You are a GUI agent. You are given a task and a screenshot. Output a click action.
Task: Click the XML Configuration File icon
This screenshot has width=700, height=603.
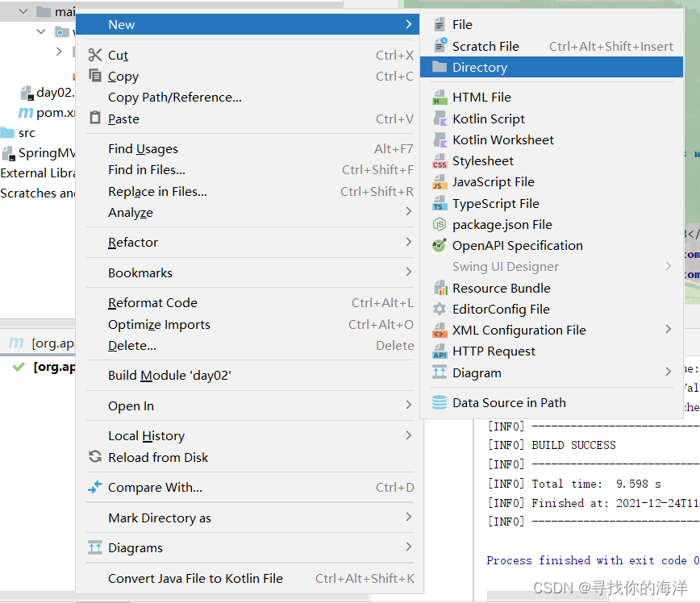click(440, 331)
